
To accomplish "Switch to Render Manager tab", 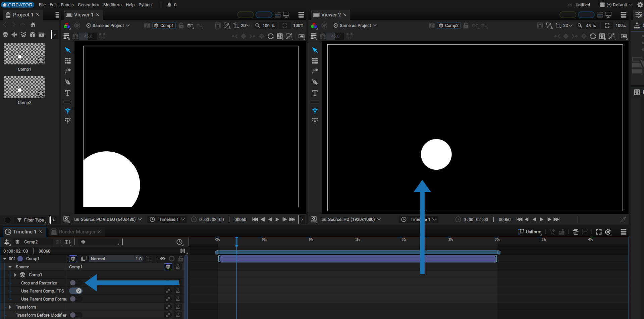I will click(x=77, y=232).
